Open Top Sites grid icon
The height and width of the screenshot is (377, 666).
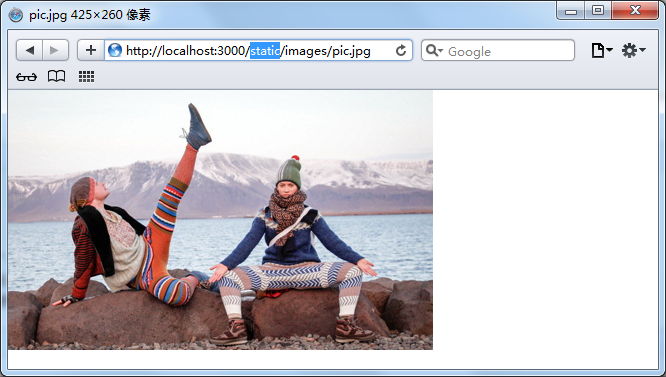pos(86,76)
